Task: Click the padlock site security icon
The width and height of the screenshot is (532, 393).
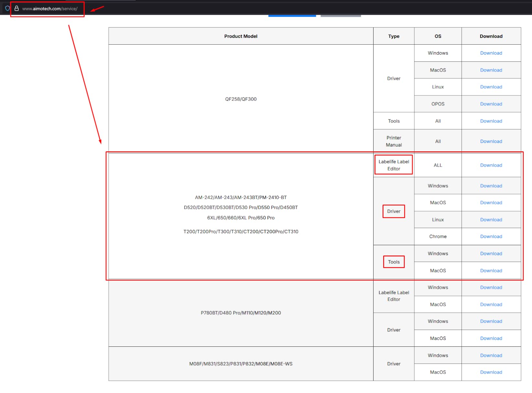Action: (x=16, y=8)
